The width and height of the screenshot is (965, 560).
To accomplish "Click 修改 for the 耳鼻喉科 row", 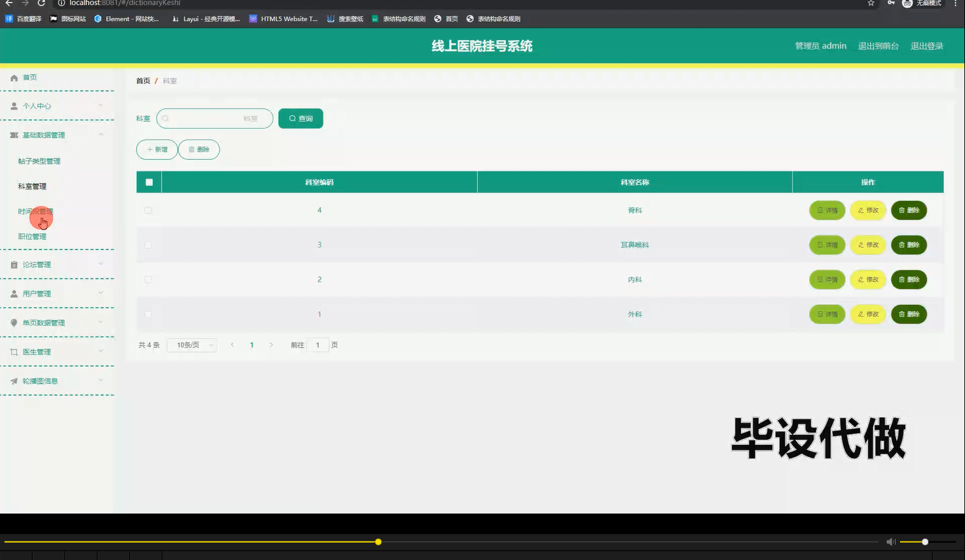I will (868, 245).
